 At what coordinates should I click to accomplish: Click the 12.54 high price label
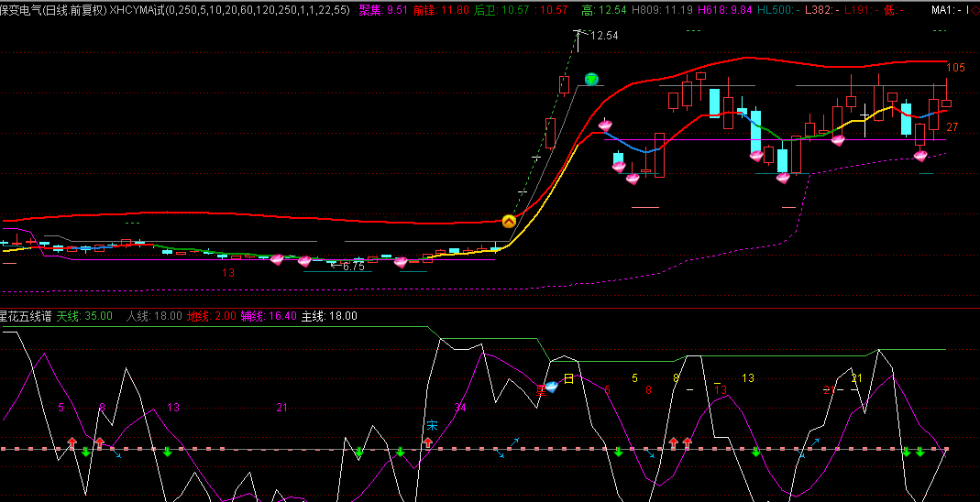click(604, 36)
